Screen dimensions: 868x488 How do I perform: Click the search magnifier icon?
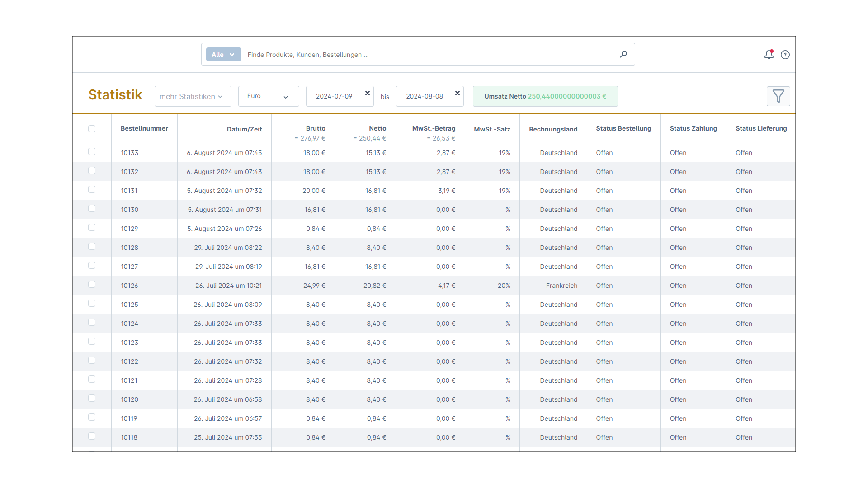pyautogui.click(x=623, y=54)
